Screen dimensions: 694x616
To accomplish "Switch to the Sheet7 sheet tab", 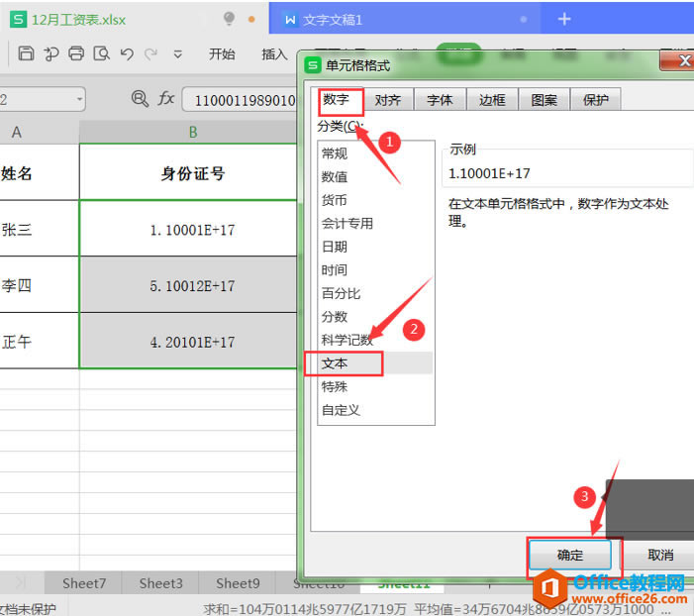I will point(83,583).
